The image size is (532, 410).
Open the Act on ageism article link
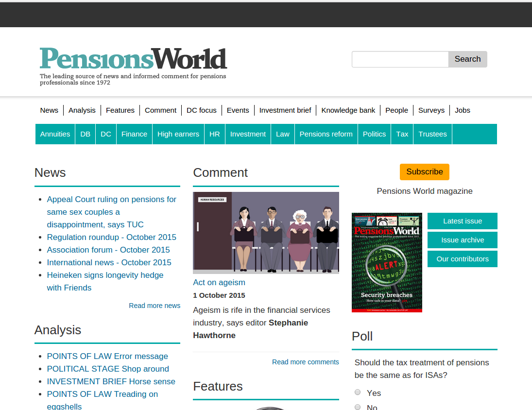[219, 283]
